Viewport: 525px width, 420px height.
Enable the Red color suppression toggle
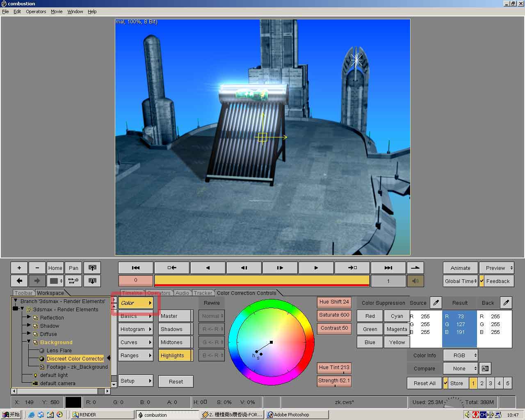coord(370,316)
